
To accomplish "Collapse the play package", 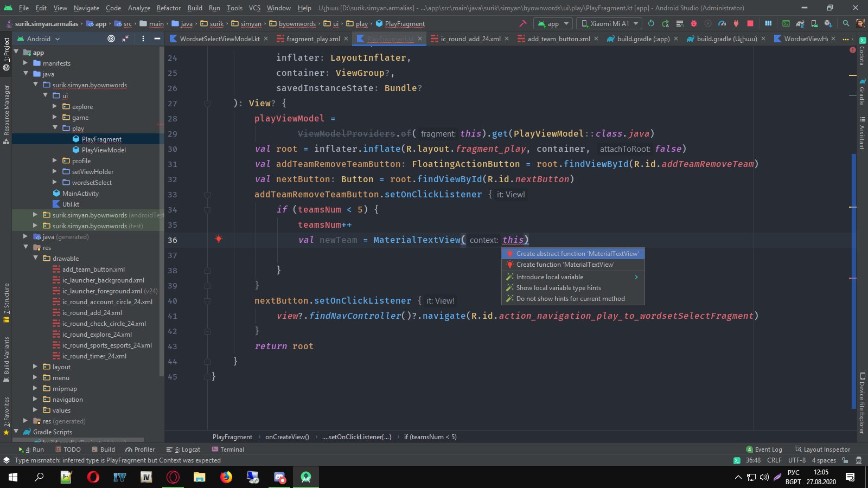I will tap(55, 128).
